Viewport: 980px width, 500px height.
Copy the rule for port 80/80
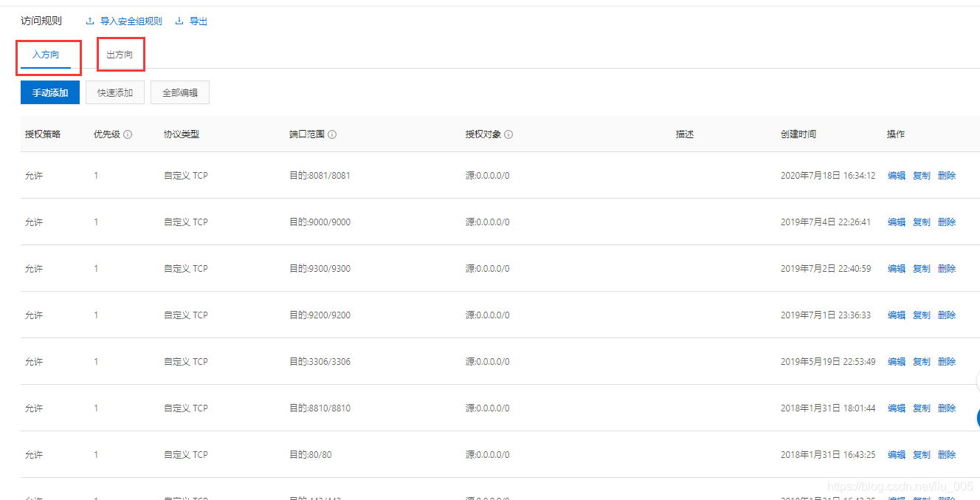coord(922,455)
